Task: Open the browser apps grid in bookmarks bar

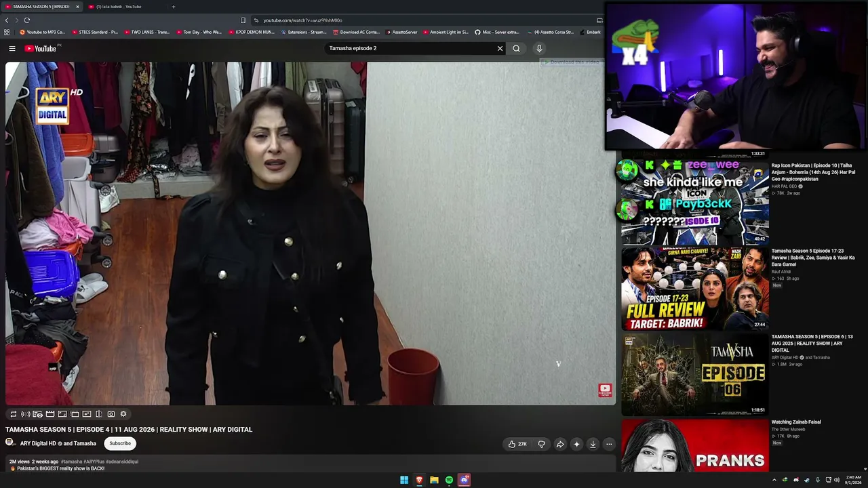Action: click(x=7, y=32)
